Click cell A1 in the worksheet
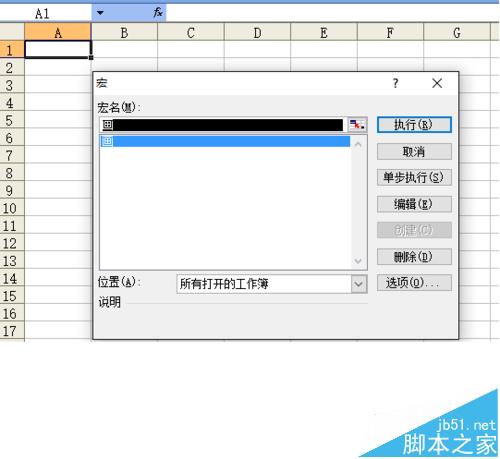 pyautogui.click(x=58, y=50)
